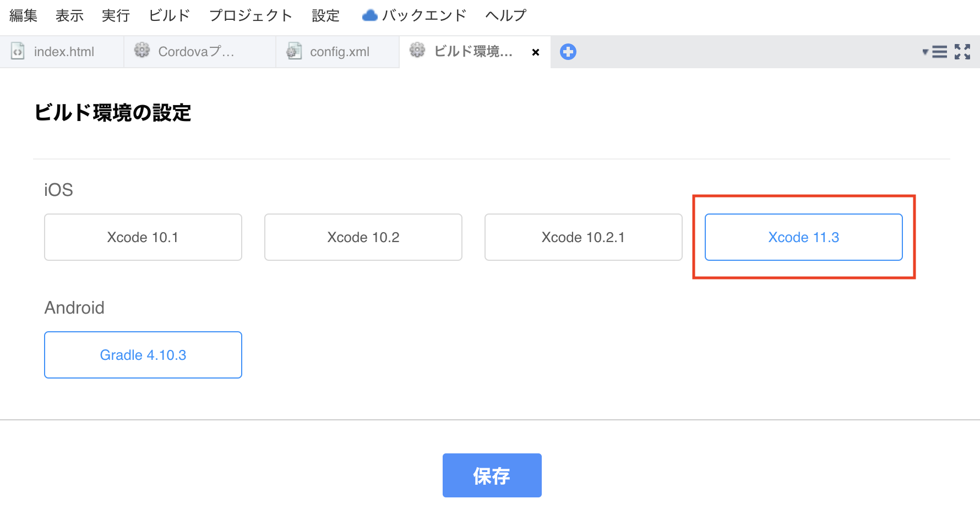980x515 pixels.
Task: Close the ビルド環境 tab
Action: [x=536, y=52]
